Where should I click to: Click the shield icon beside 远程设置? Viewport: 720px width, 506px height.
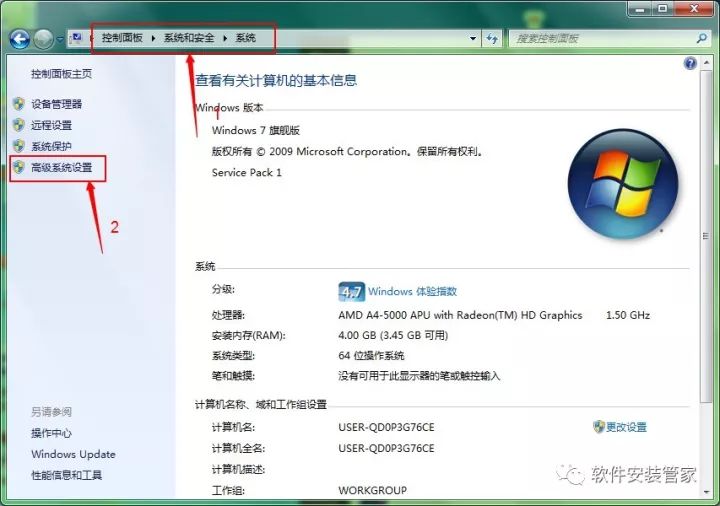pos(18,126)
